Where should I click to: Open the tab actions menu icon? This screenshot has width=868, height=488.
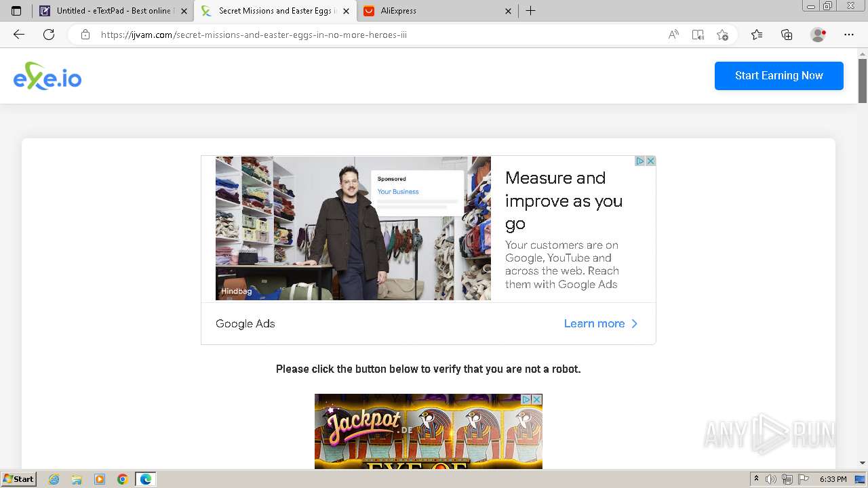16,11
